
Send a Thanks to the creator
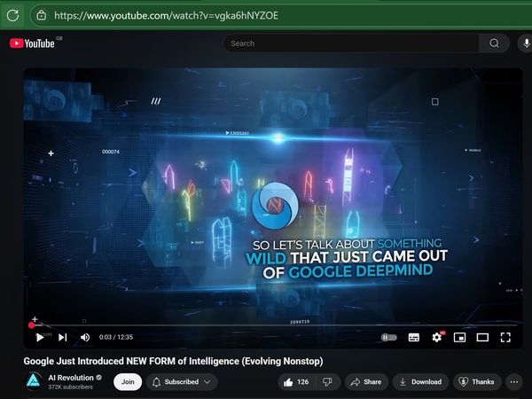pos(477,382)
